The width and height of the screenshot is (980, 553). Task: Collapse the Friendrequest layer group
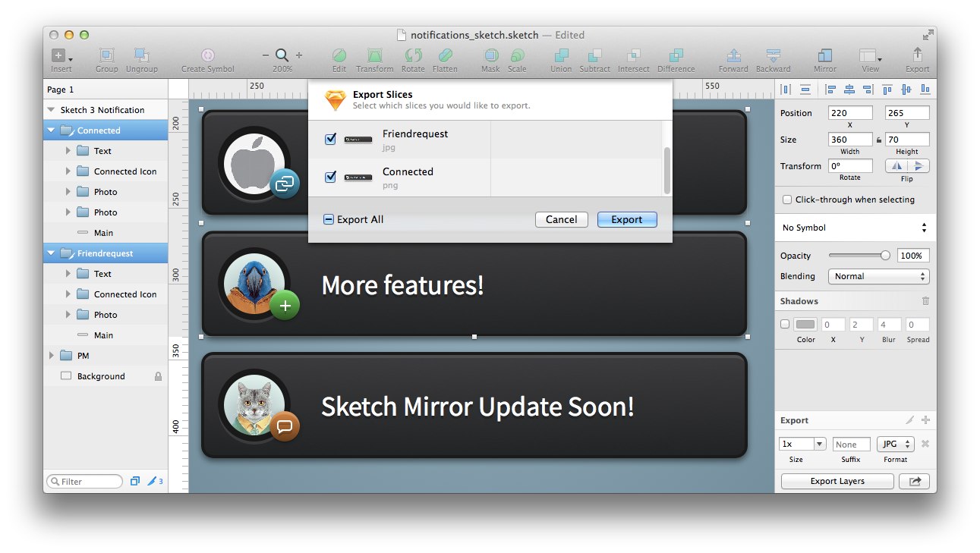[51, 253]
